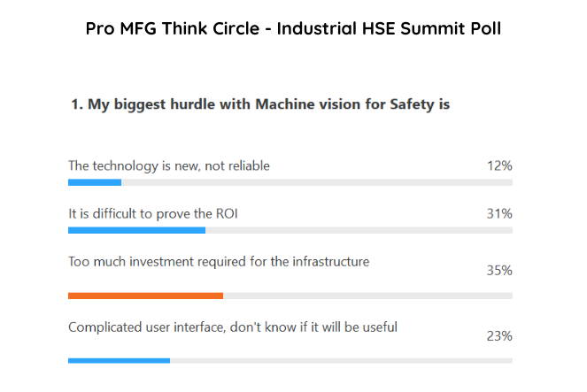Click gray unfilled part of 23% bar
The height and width of the screenshot is (392, 587).
[342, 360]
